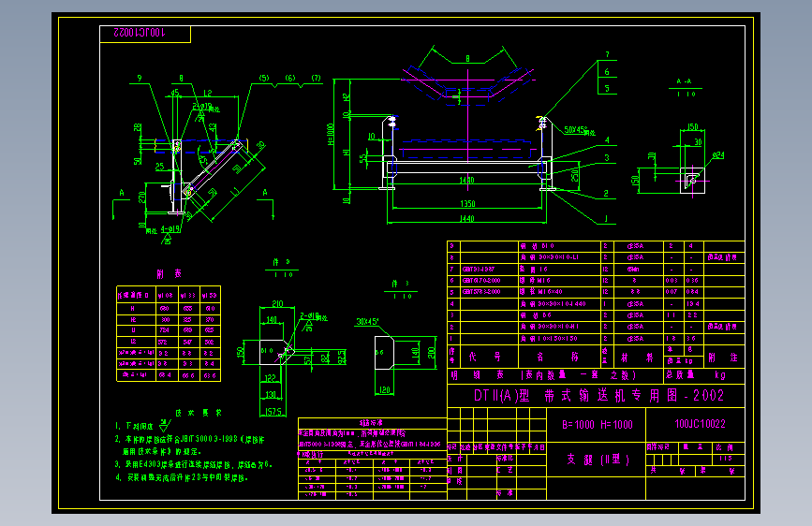The image size is (812, 526).
Task: Click the ø159 column header in appendix table
Action: pos(210,295)
